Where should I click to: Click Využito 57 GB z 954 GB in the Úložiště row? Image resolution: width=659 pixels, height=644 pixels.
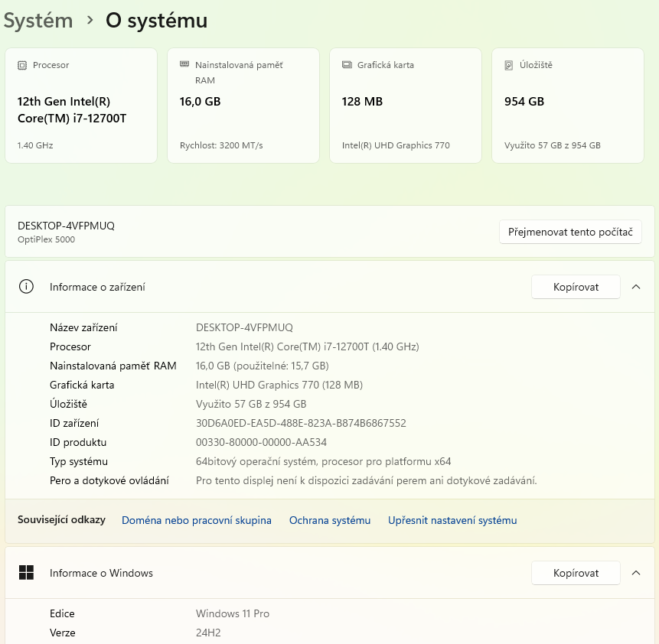(x=251, y=404)
